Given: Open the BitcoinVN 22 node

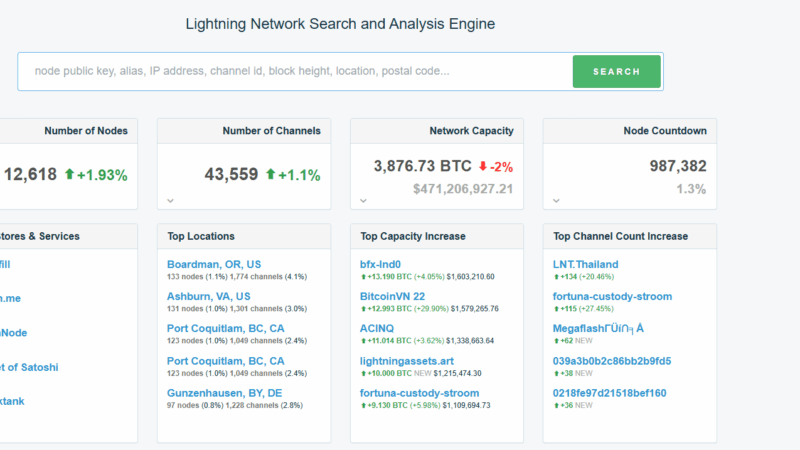Looking at the screenshot, I should coord(392,297).
